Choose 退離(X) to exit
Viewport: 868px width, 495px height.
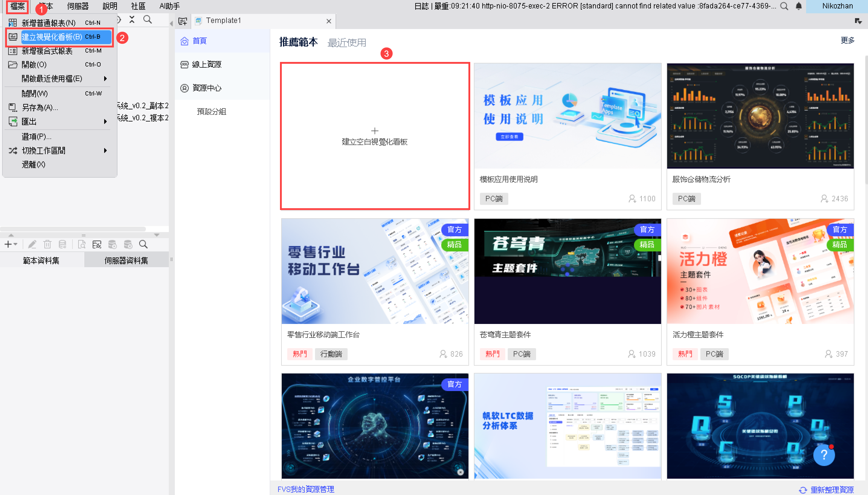pyautogui.click(x=60, y=164)
